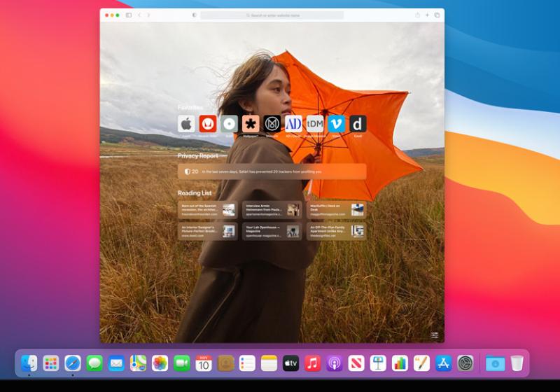The height and width of the screenshot is (392, 560).
Task: Open Photos from the Dock
Action: pyautogui.click(x=160, y=363)
